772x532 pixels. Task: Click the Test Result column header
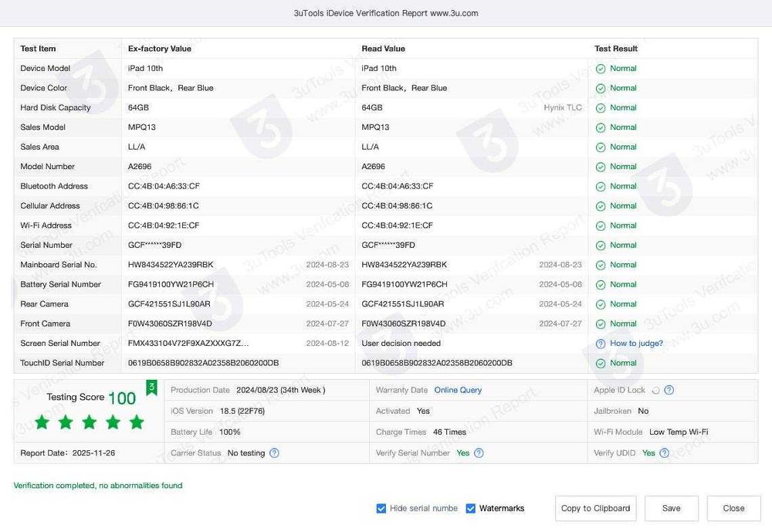(616, 49)
